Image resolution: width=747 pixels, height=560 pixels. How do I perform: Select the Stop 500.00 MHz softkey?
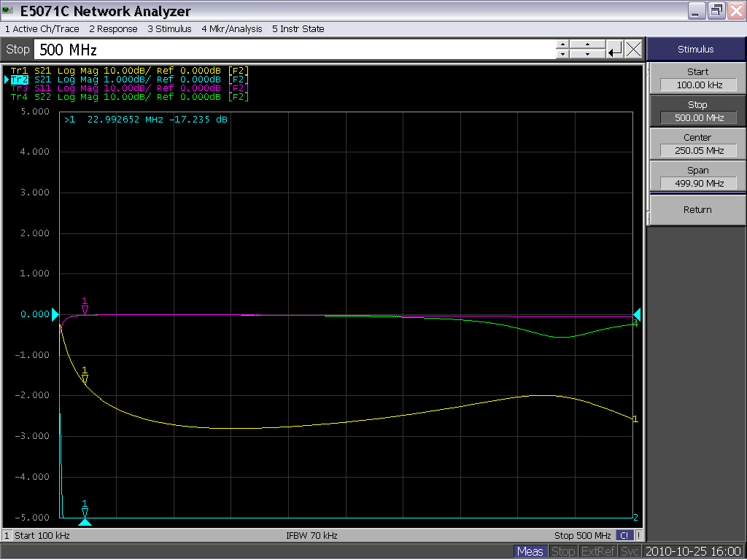click(x=697, y=112)
